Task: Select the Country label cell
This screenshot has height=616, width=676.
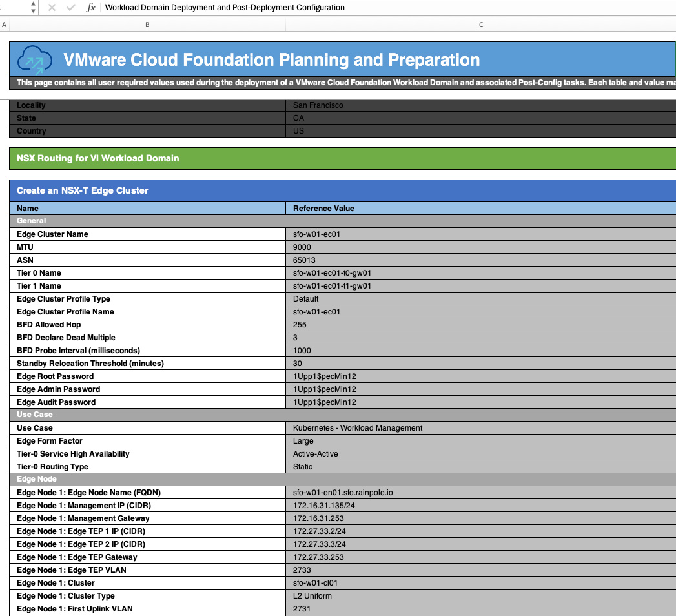Action: pyautogui.click(x=147, y=131)
